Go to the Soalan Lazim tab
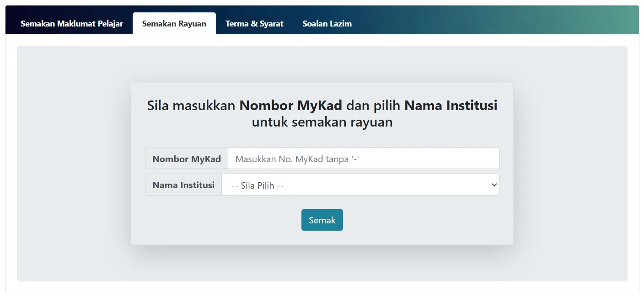644x296 pixels. [327, 24]
